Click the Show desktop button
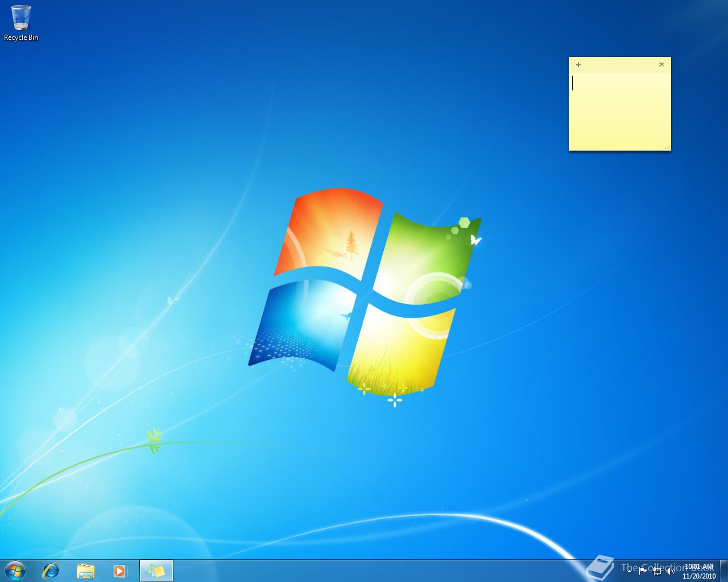Viewport: 728px width, 582px height. pyautogui.click(x=723, y=571)
